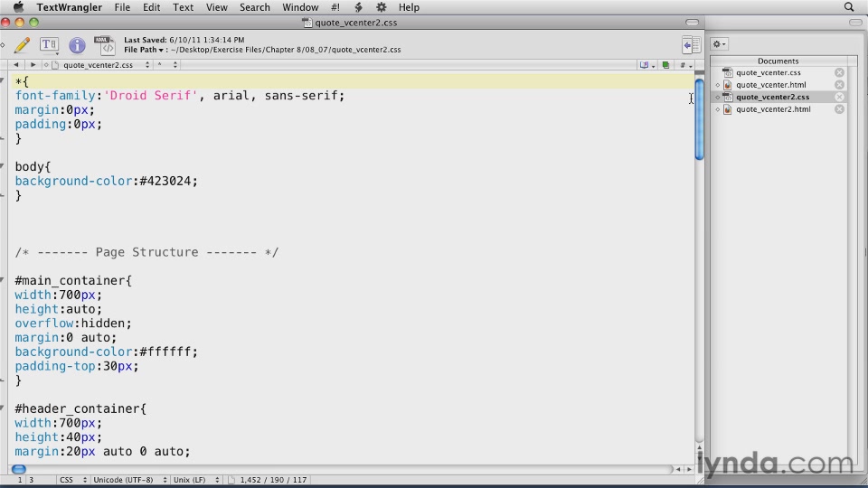
Task: Select quote_vcenter2.css in Documents list
Action: click(772, 97)
